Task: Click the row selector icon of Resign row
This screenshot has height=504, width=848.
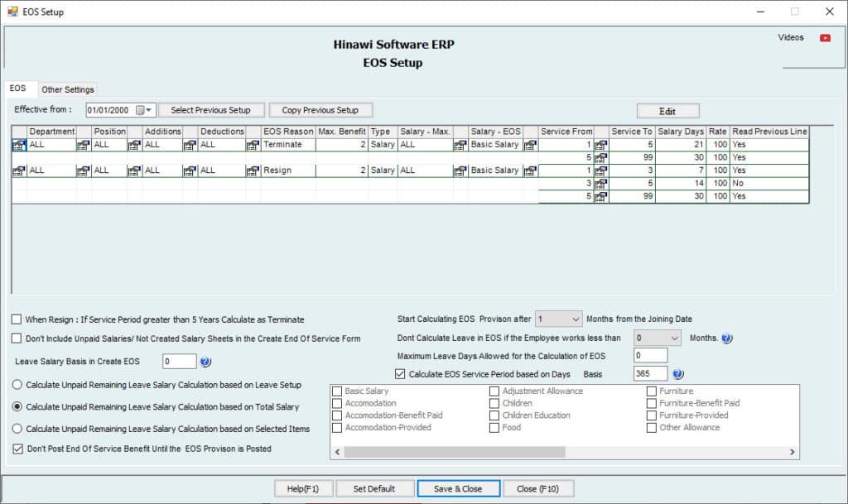Action: [x=19, y=170]
